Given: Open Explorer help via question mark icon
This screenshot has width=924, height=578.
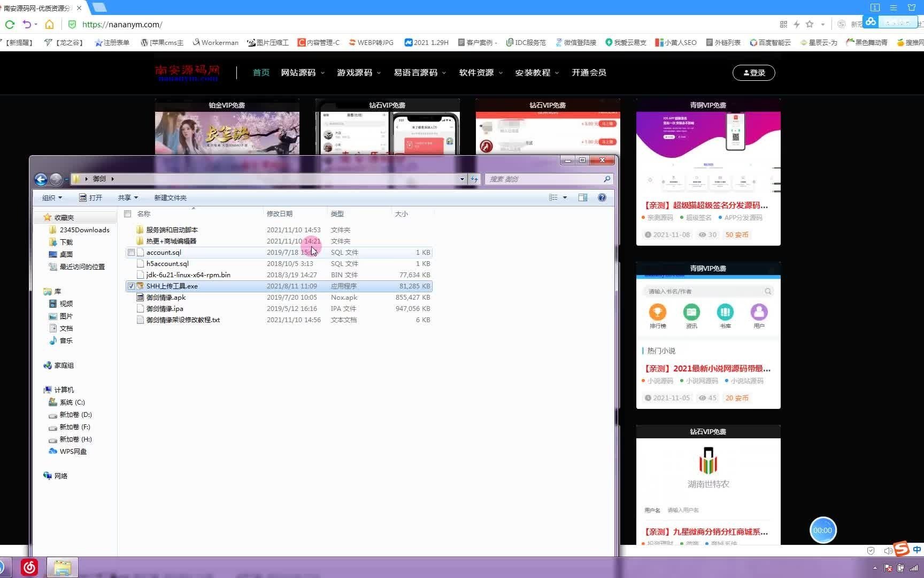Looking at the screenshot, I should point(602,197).
